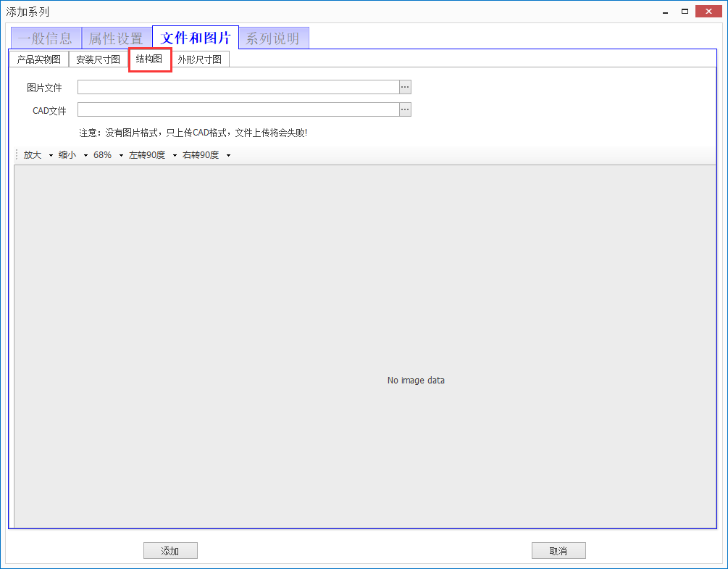Image resolution: width=728 pixels, height=569 pixels.
Task: Expand the dropdown arrow after 右转90度
Action: 228,155
